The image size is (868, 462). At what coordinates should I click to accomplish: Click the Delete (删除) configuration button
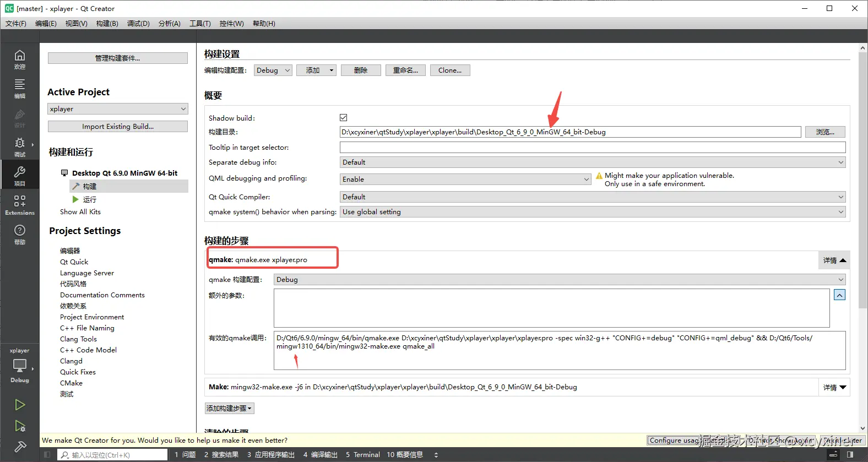(x=361, y=70)
